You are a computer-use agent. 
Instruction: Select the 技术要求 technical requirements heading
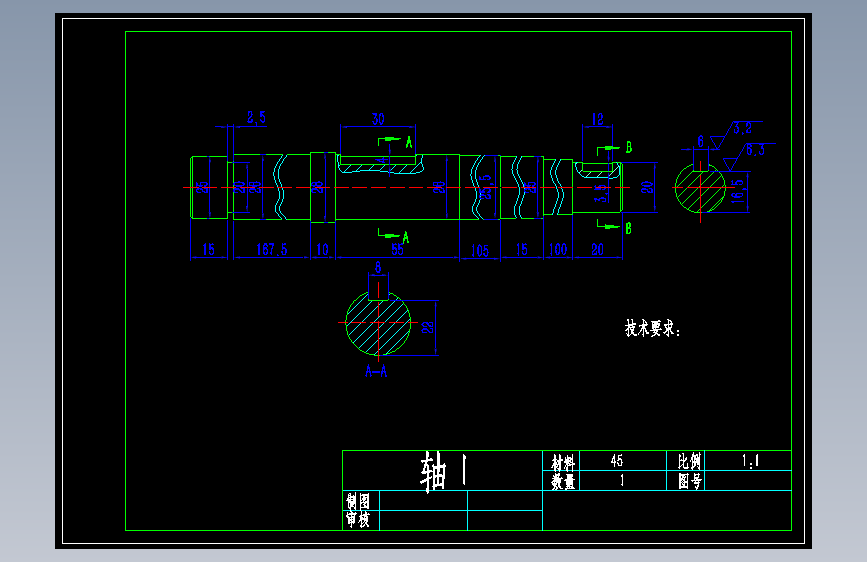(x=652, y=328)
